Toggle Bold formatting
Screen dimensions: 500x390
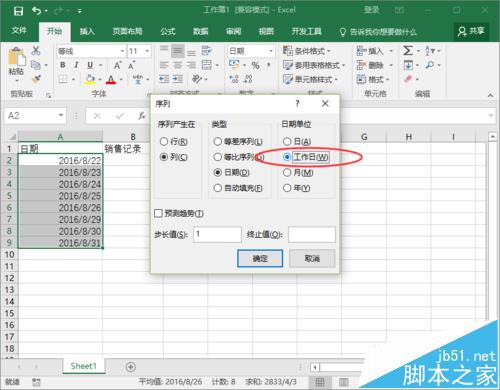coord(62,65)
